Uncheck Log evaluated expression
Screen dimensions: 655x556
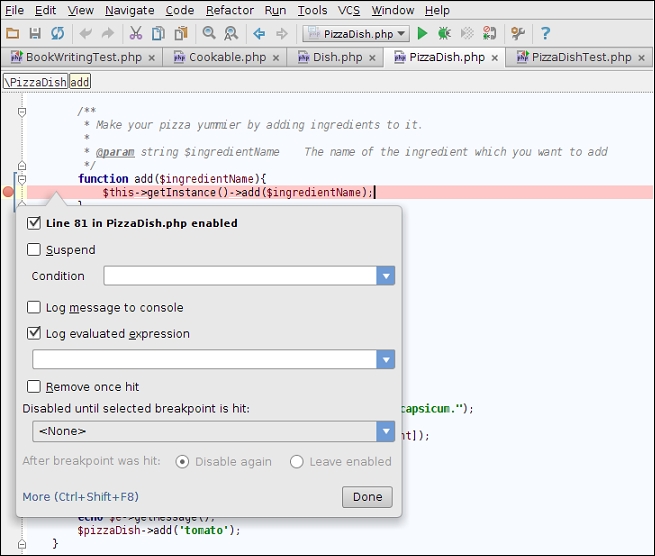pos(34,333)
